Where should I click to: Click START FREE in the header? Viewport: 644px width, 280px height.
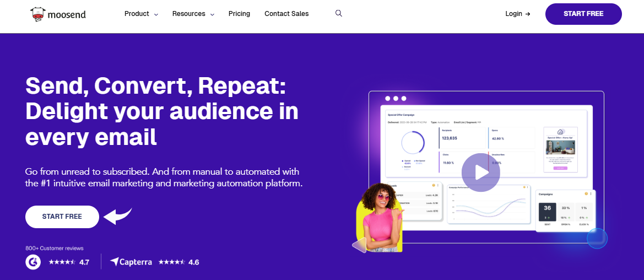[583, 14]
